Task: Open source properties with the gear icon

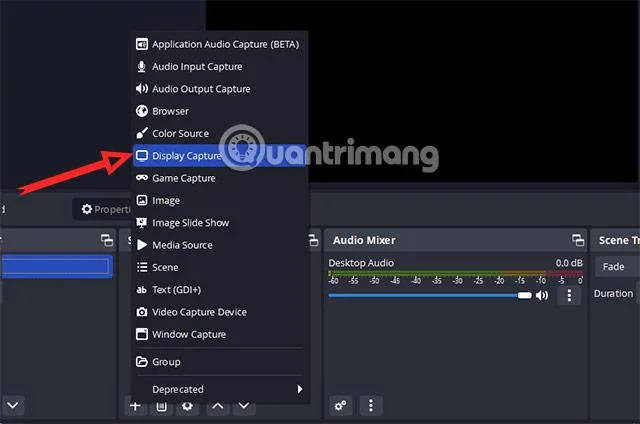Action: pyautogui.click(x=187, y=406)
